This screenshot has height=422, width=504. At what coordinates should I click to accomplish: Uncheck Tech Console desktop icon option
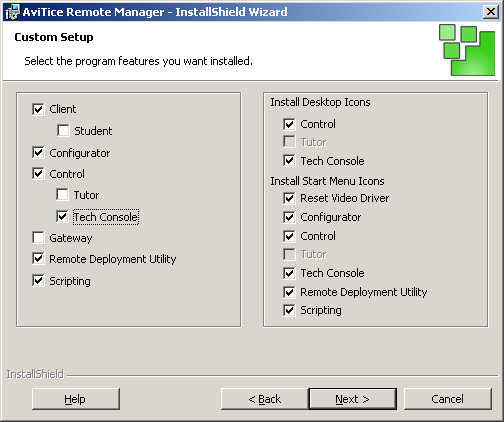[x=289, y=161]
